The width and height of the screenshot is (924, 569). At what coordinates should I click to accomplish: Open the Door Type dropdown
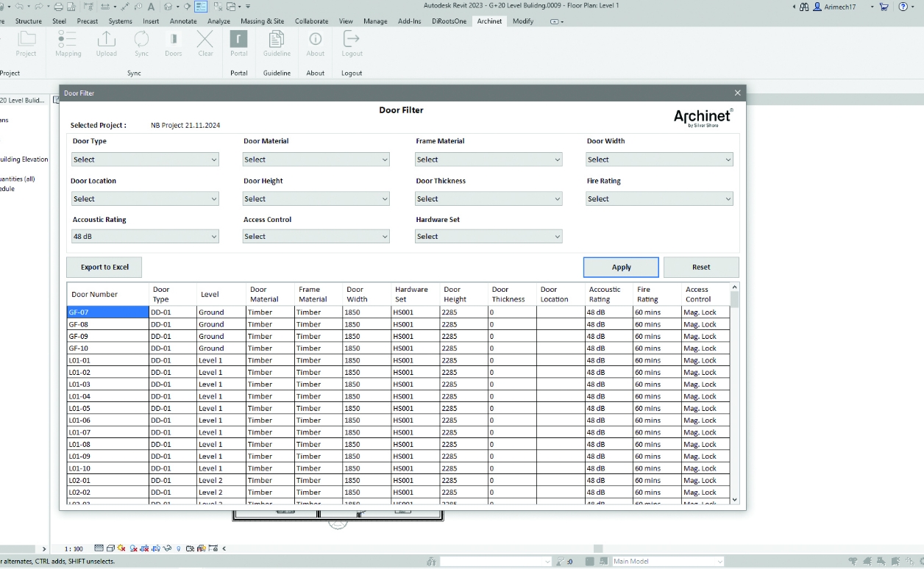tap(145, 160)
